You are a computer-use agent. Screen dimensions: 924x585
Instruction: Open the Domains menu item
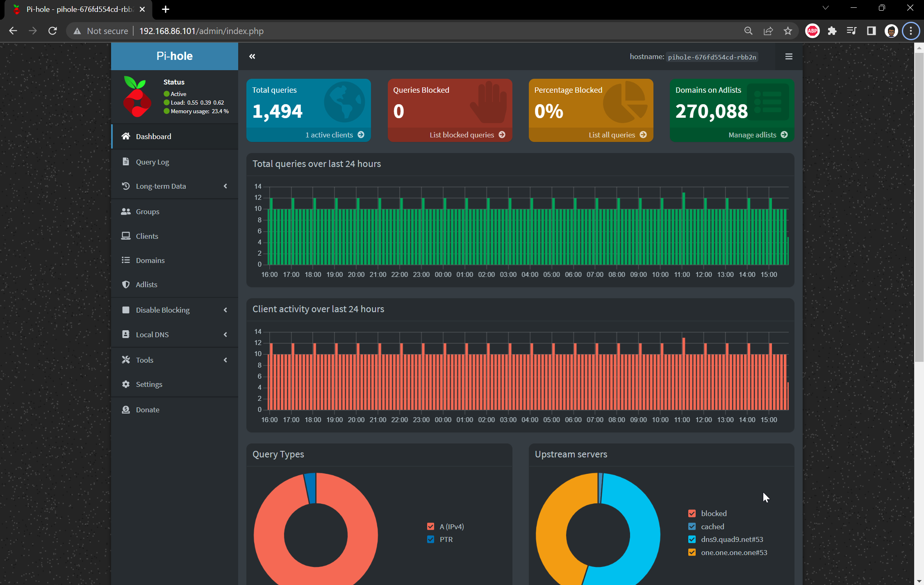175,260
